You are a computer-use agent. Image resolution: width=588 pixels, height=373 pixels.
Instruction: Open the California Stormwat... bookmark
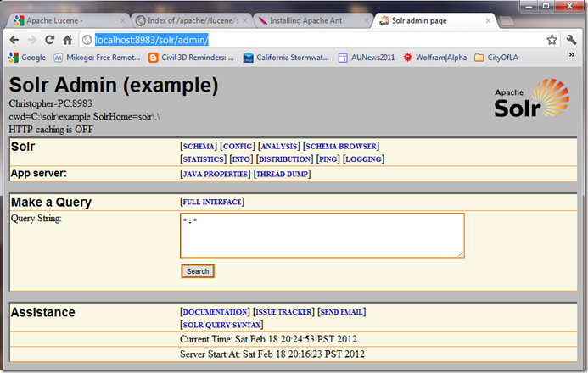[x=286, y=58]
